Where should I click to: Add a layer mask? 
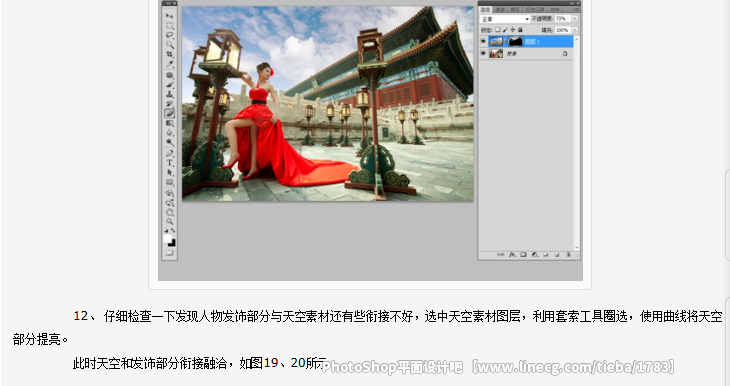pyautogui.click(x=523, y=255)
